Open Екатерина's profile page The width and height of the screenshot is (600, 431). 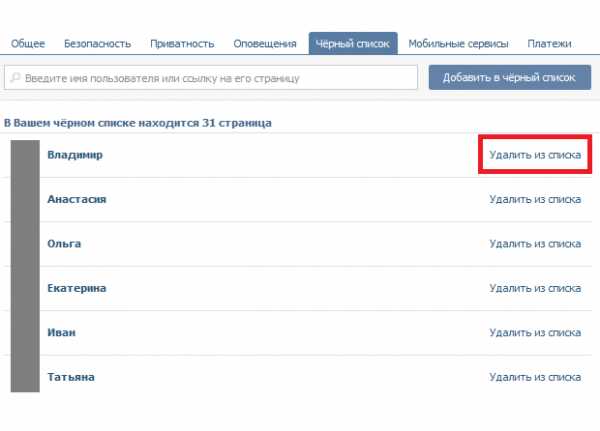77,288
